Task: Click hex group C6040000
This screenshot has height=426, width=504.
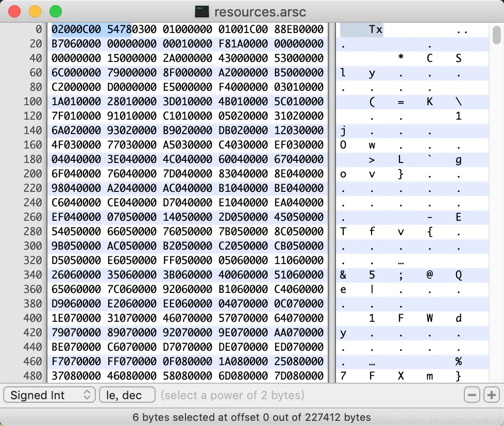Action: (x=76, y=203)
